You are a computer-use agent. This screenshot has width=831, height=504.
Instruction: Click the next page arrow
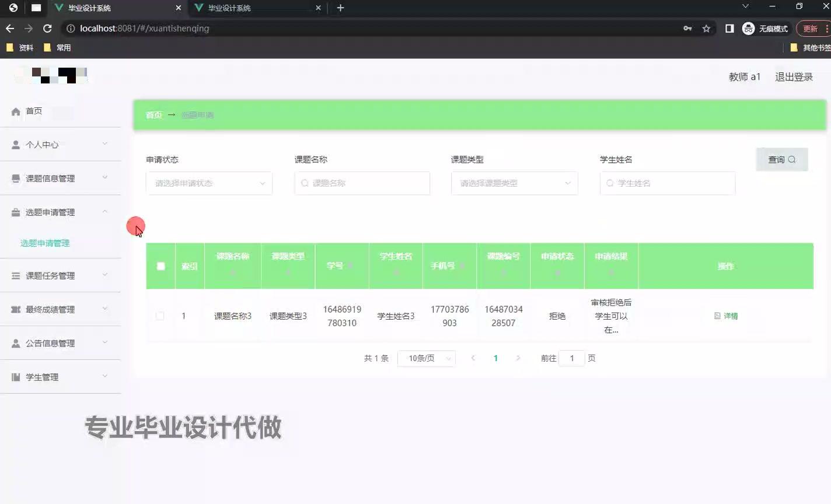(518, 358)
